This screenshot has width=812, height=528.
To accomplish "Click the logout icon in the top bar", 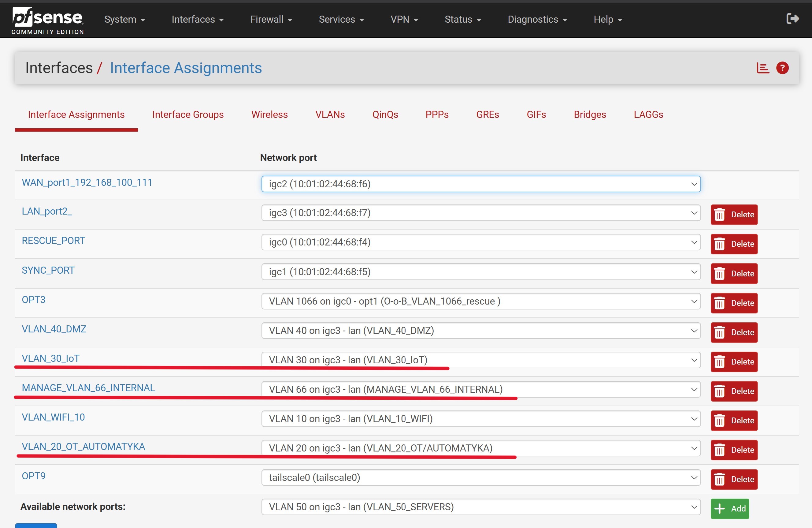I will click(x=792, y=19).
